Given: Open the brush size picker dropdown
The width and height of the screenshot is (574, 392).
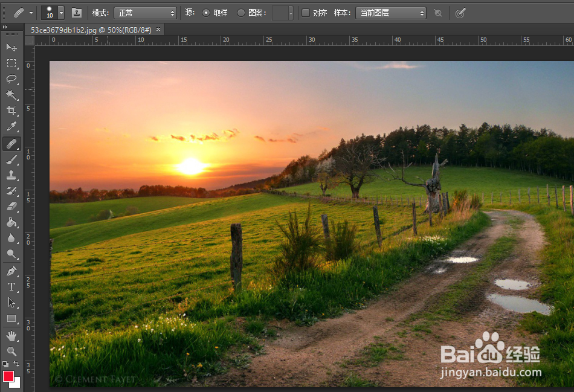Looking at the screenshot, I should pyautogui.click(x=62, y=13).
